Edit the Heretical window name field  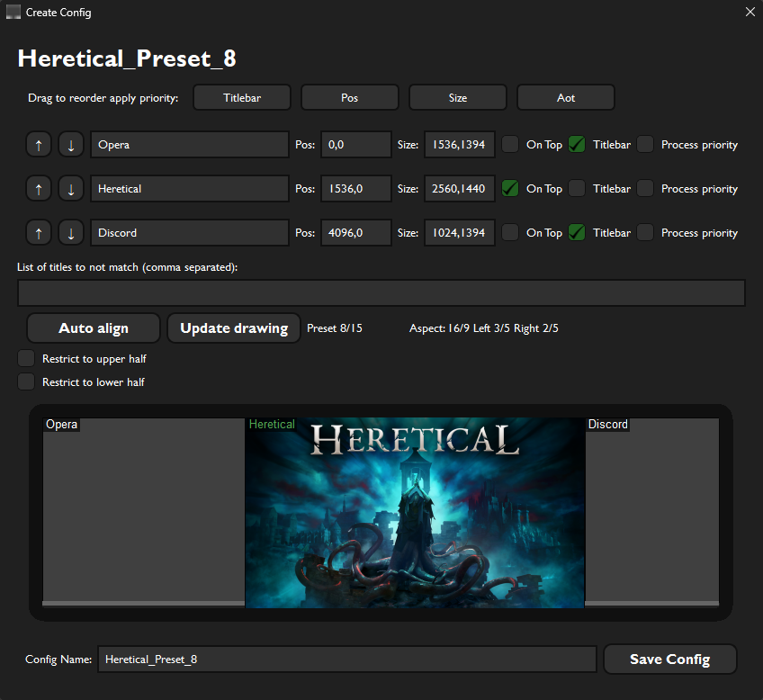click(x=190, y=189)
